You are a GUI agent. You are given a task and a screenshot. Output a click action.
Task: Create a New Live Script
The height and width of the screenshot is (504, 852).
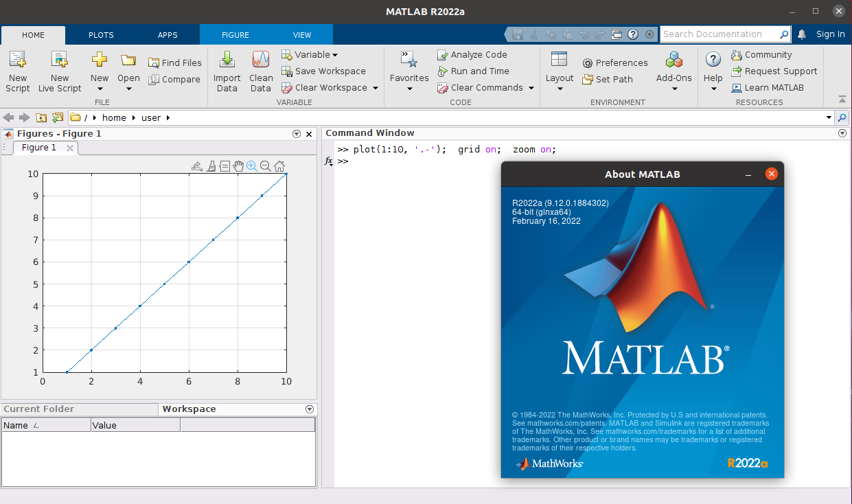pyautogui.click(x=60, y=71)
